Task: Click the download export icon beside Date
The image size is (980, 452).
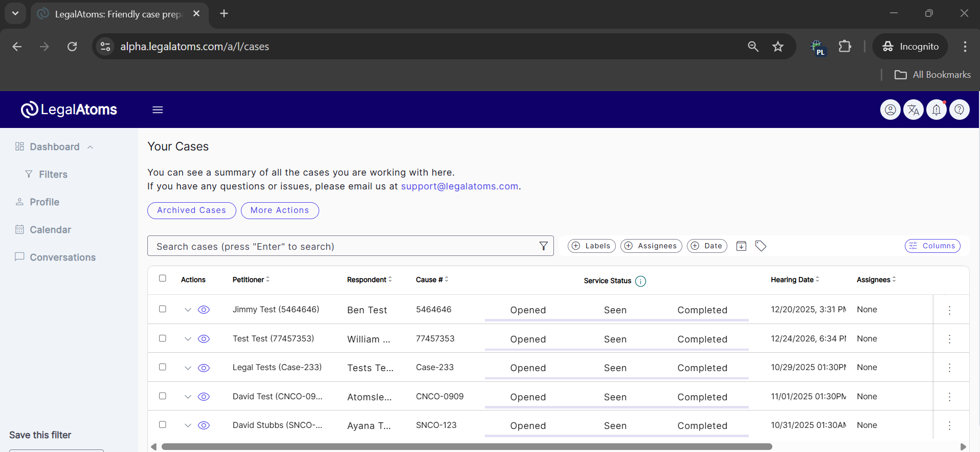Action: pyautogui.click(x=741, y=246)
